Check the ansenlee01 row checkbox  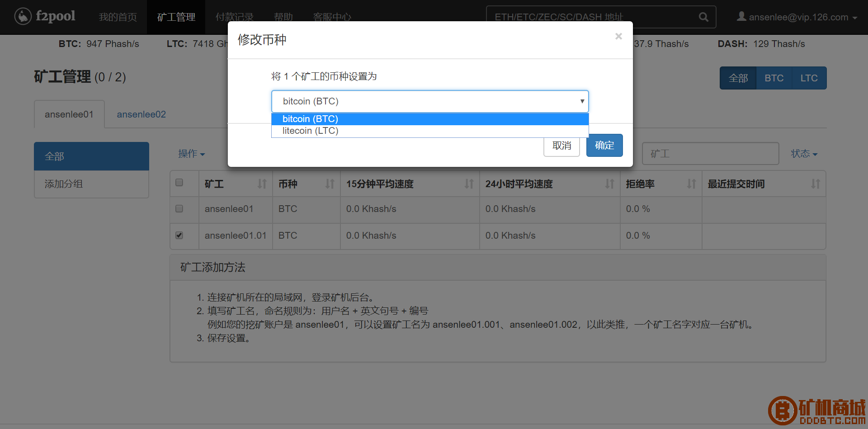coord(179,208)
